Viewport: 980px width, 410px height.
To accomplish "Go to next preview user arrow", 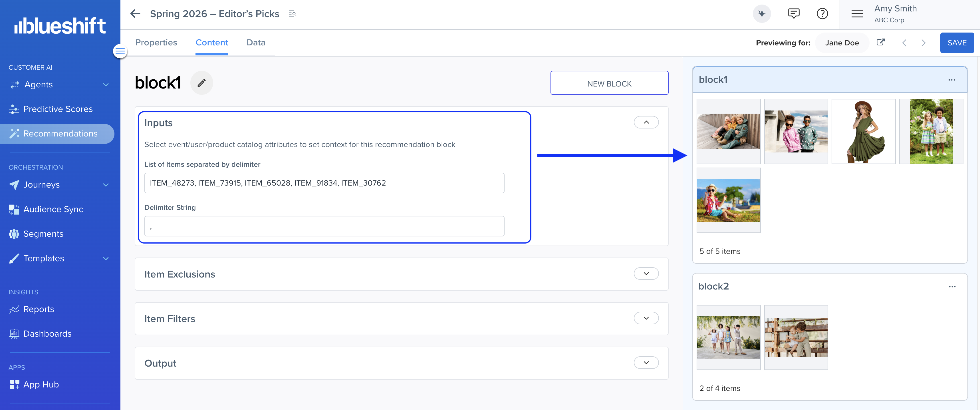I will click(923, 43).
